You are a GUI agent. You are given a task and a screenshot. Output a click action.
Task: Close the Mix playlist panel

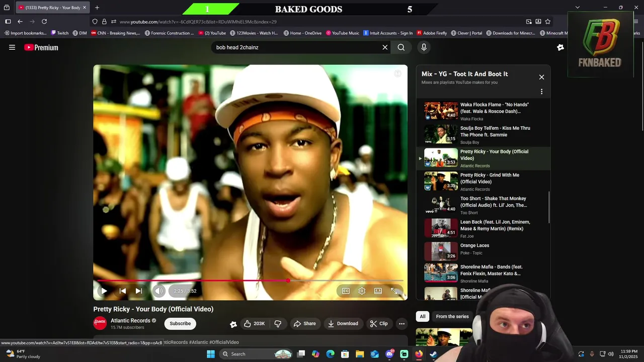tap(541, 77)
